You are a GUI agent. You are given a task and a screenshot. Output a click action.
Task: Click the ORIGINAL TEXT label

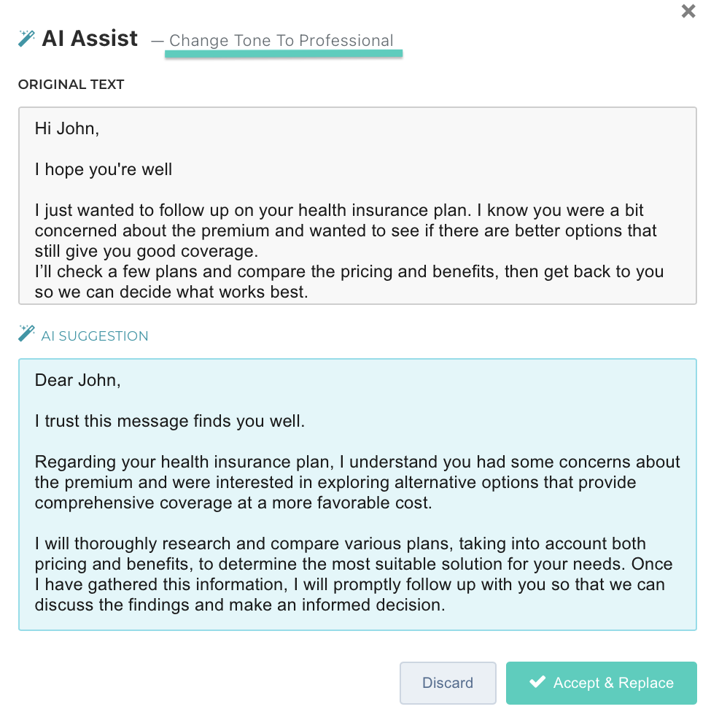tap(71, 85)
